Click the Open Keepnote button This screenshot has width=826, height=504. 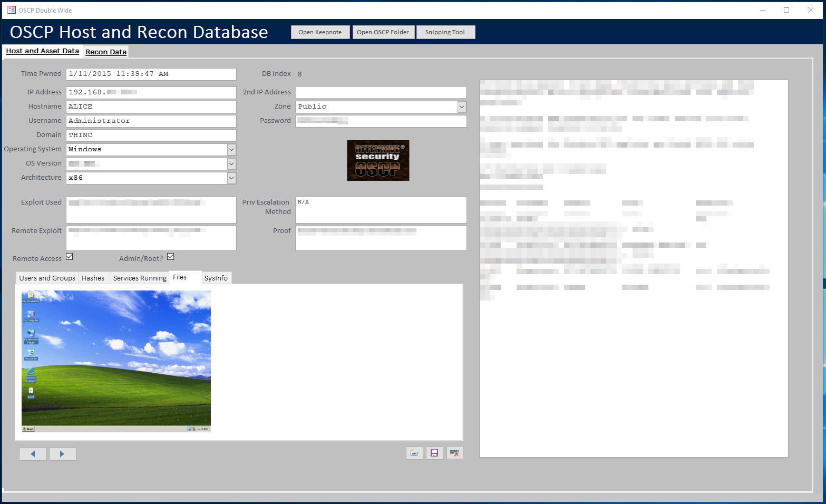click(320, 32)
